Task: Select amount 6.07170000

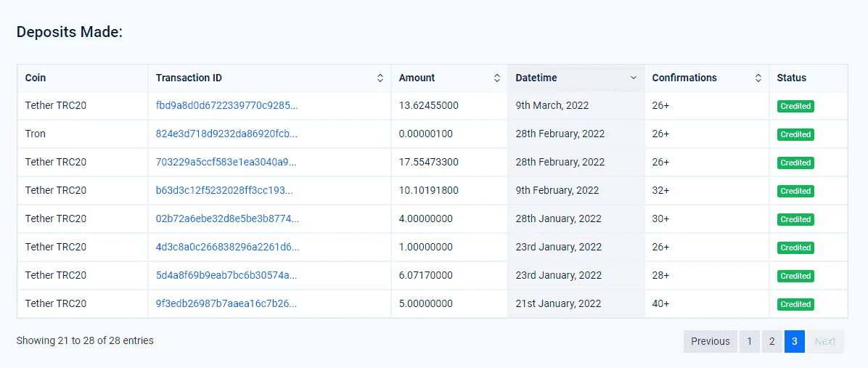Action: (426, 275)
